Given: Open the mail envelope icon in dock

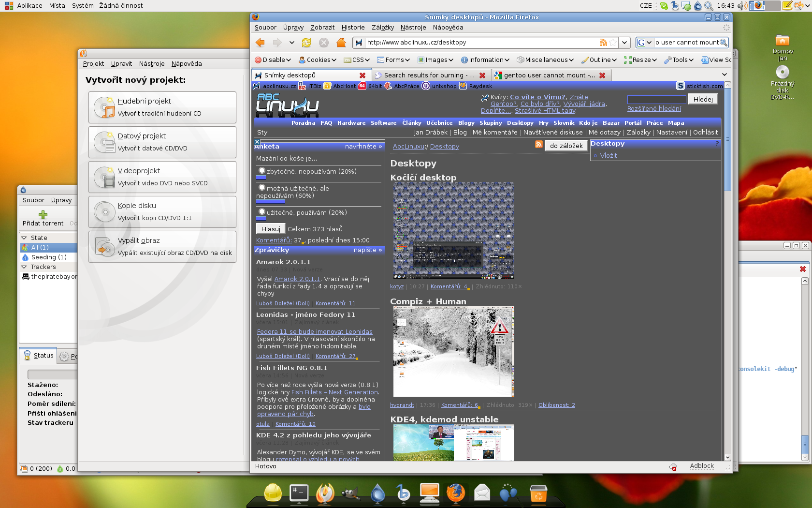Looking at the screenshot, I should [482, 493].
